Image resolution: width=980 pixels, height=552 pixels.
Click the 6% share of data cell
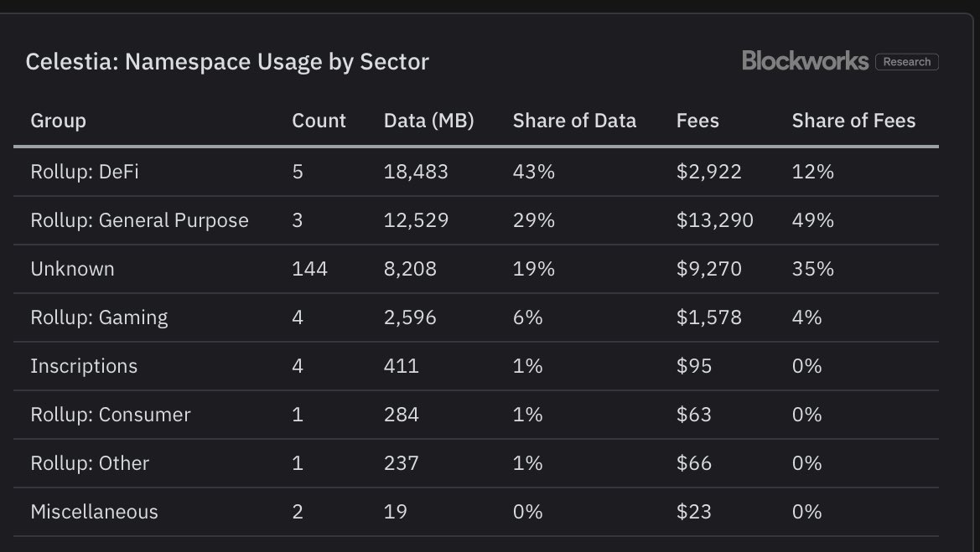tap(527, 317)
